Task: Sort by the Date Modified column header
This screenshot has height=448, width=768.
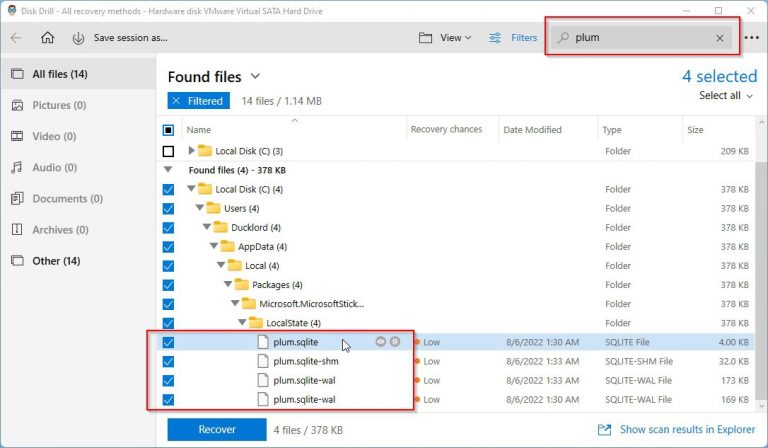Action: coord(532,130)
